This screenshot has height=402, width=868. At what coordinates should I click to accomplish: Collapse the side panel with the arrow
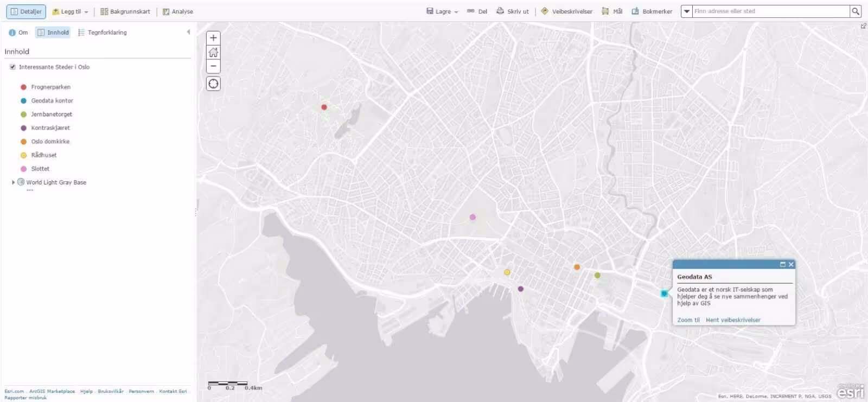[x=188, y=32]
